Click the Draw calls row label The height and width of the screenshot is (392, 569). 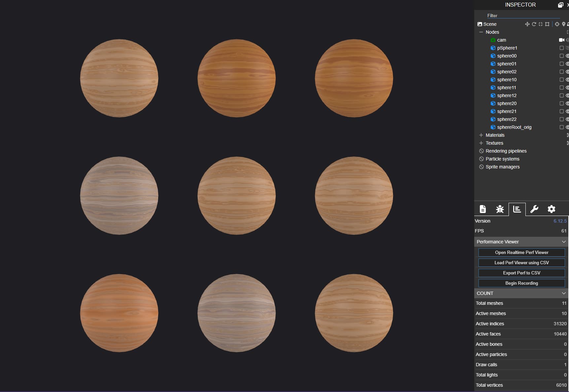(486, 365)
